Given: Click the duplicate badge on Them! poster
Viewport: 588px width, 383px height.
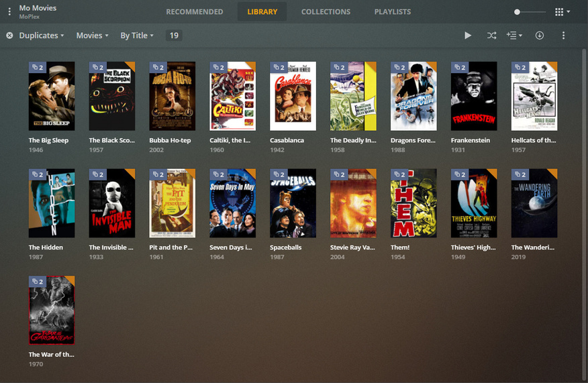Looking at the screenshot, I should [399, 174].
